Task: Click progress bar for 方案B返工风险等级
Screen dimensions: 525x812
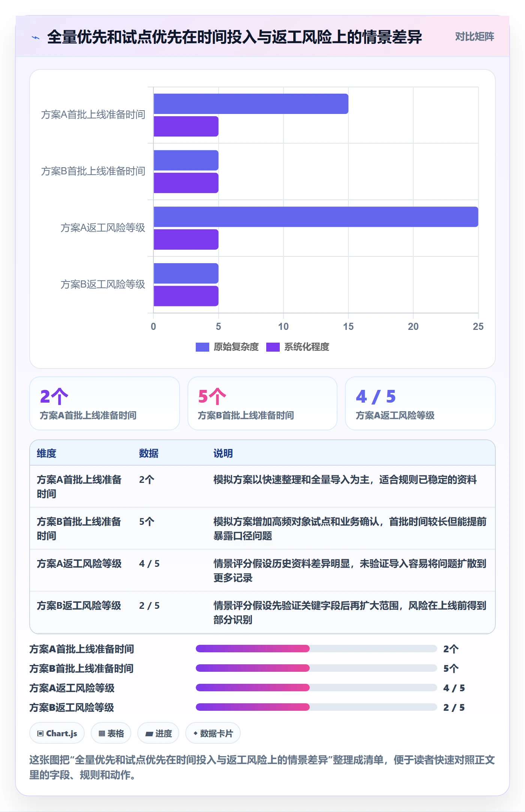Action: [316, 707]
